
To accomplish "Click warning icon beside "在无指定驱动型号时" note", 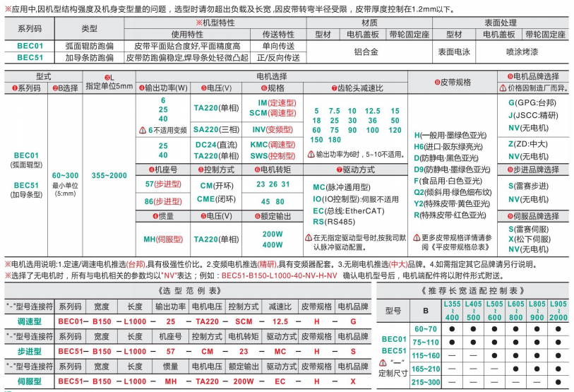I will tap(309, 238).
